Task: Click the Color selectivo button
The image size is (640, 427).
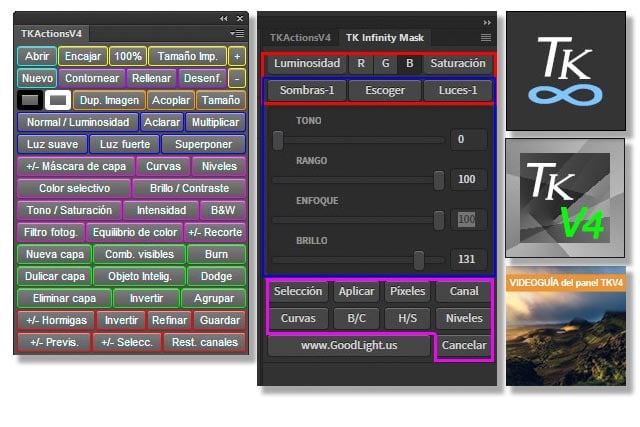Action: [x=74, y=189]
